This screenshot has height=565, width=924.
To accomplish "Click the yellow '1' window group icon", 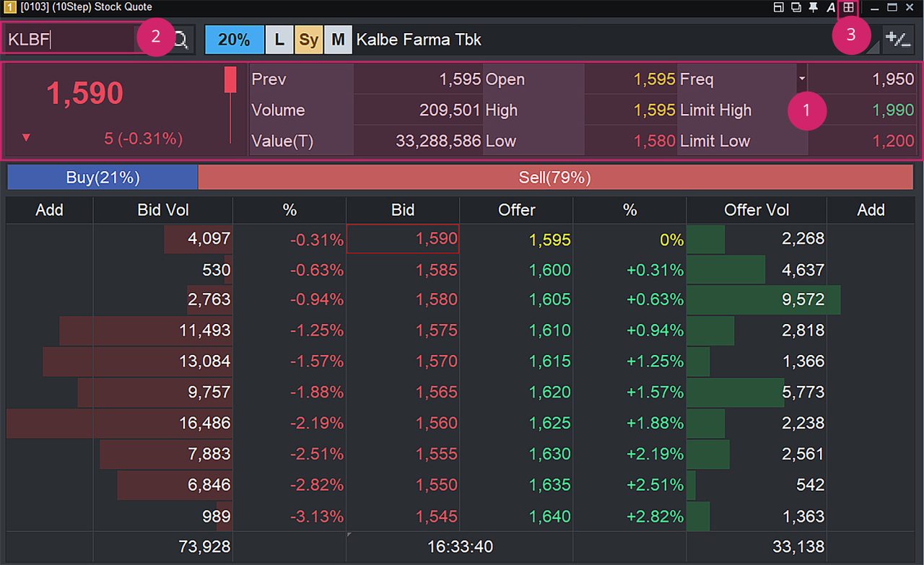I will click(9, 7).
